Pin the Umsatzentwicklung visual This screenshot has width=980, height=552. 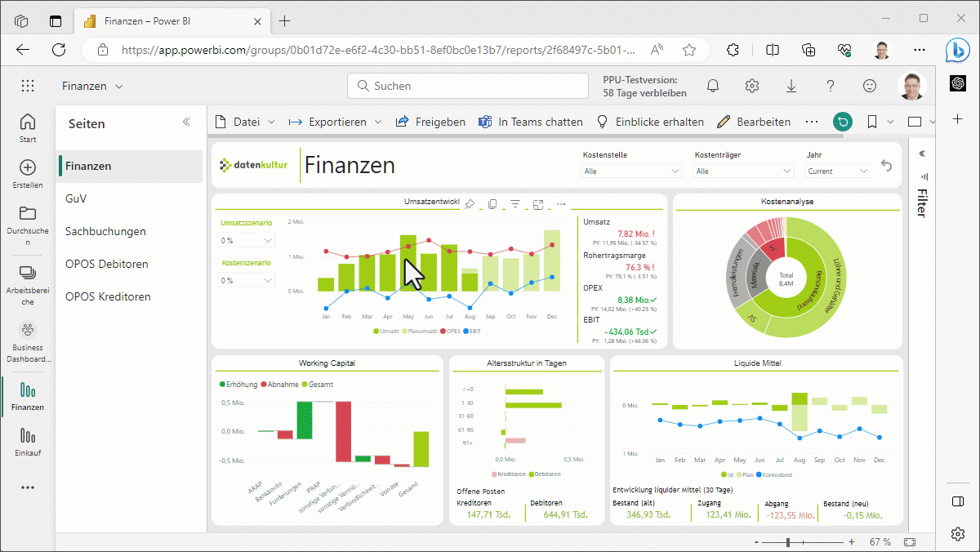(470, 204)
